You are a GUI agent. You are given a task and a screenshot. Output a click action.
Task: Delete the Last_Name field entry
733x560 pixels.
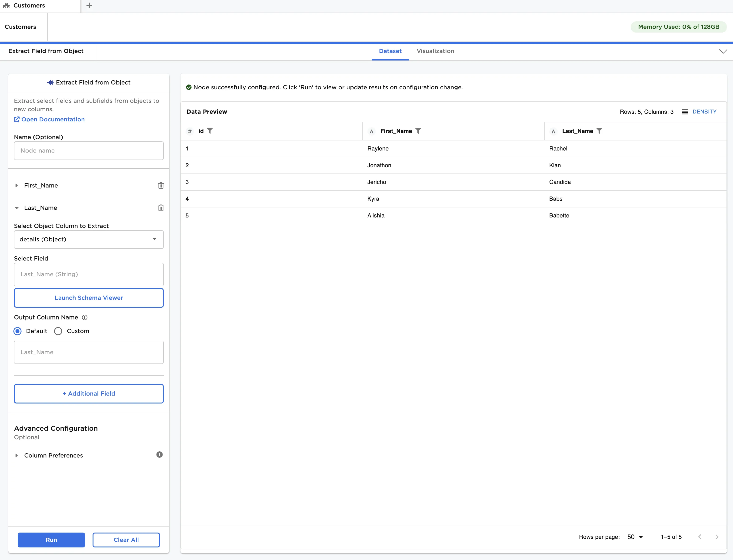click(x=161, y=208)
